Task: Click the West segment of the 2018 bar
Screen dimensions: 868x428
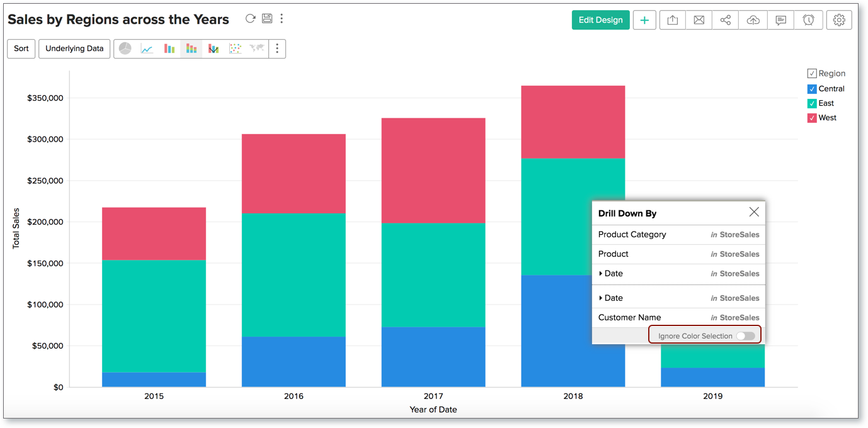Action: coord(573,122)
